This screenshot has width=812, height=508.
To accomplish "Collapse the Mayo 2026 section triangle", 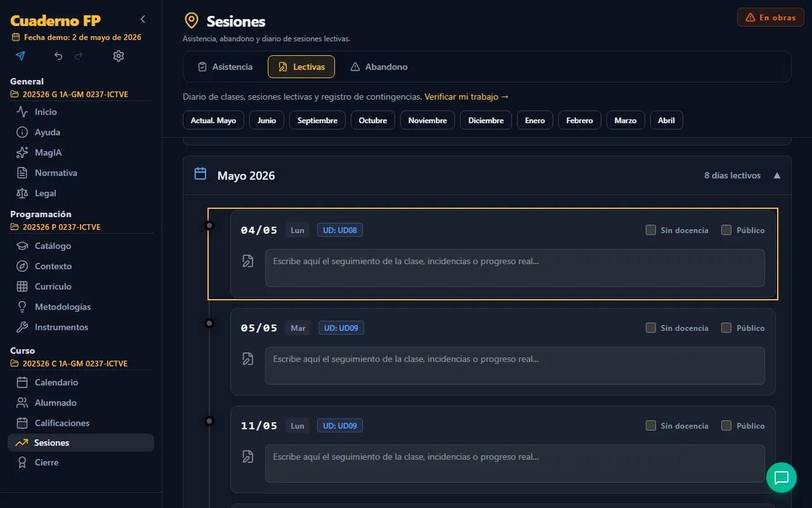I will [777, 175].
